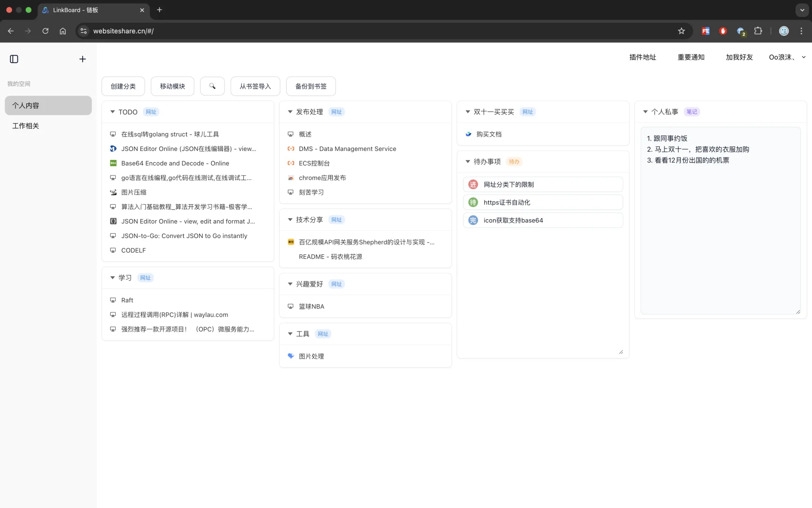Select 个人内容 in the sidebar
The width and height of the screenshot is (812, 508).
(x=25, y=105)
